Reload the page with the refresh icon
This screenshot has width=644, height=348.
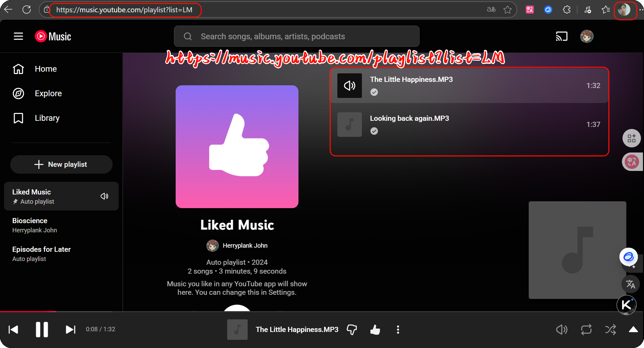(27, 10)
